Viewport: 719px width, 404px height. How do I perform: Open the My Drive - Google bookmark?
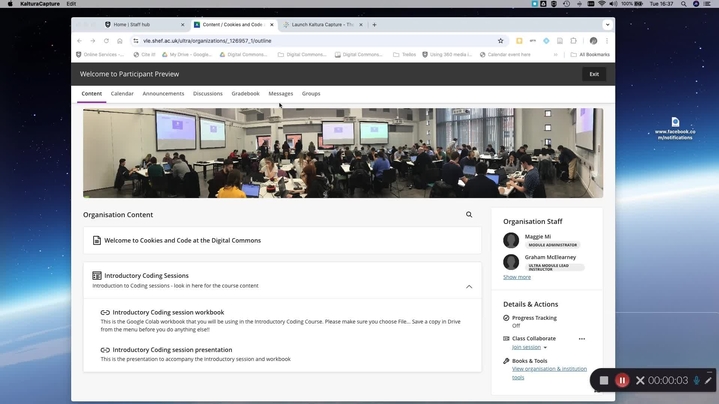click(187, 55)
